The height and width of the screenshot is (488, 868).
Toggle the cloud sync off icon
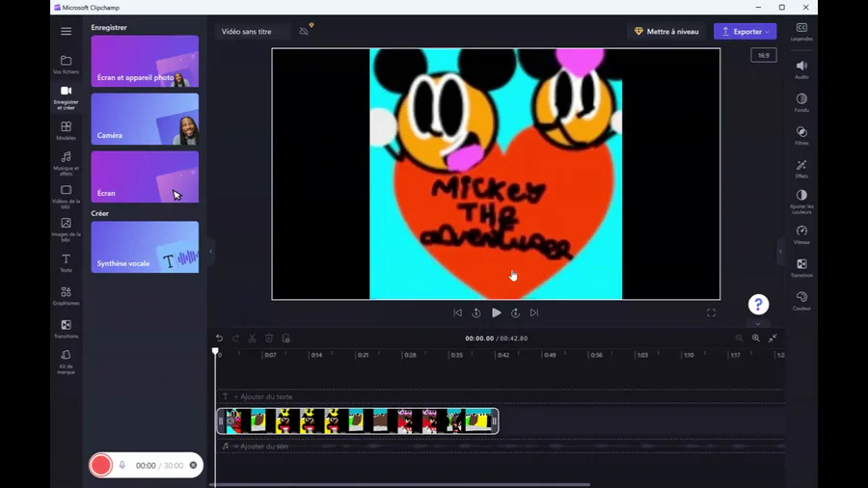click(x=305, y=31)
